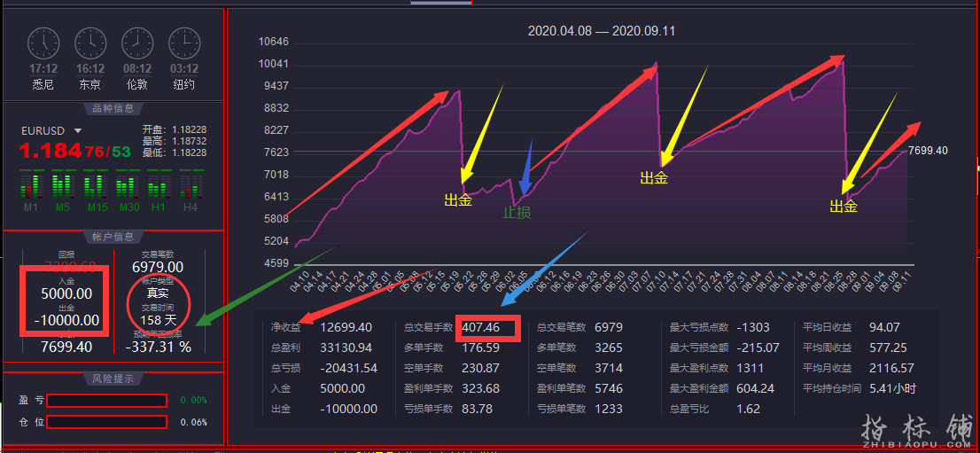Select the M30 timeframe signal bars

click(x=126, y=184)
